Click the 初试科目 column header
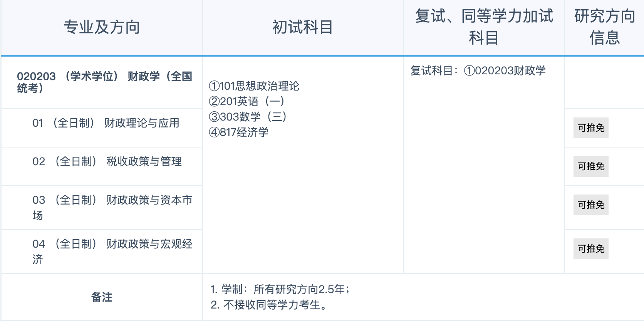This screenshot has width=644, height=322. [303, 27]
